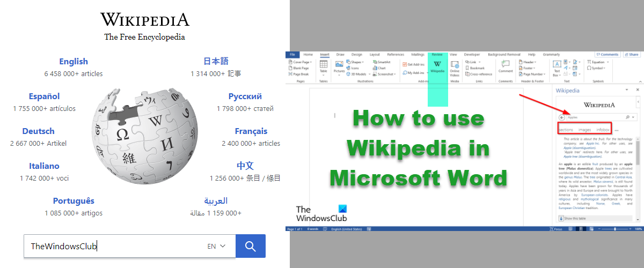644x268 pixels.
Task: Open the Grammarly tab
Action: tap(551, 54)
